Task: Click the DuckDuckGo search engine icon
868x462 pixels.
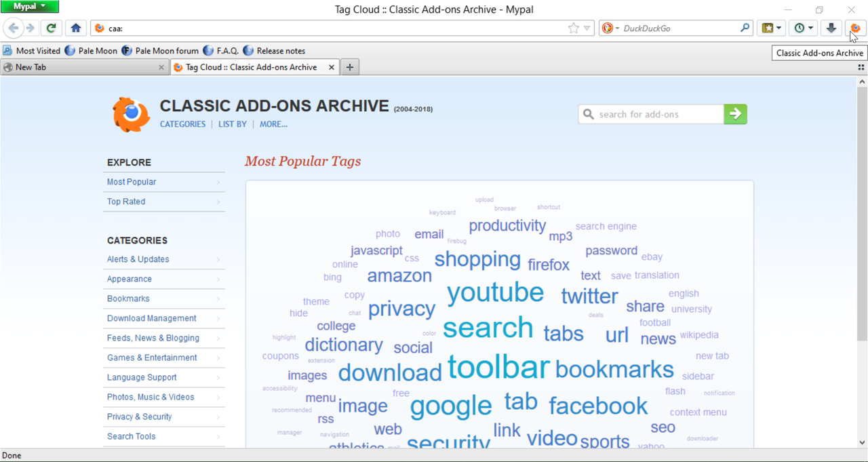Action: (608, 28)
